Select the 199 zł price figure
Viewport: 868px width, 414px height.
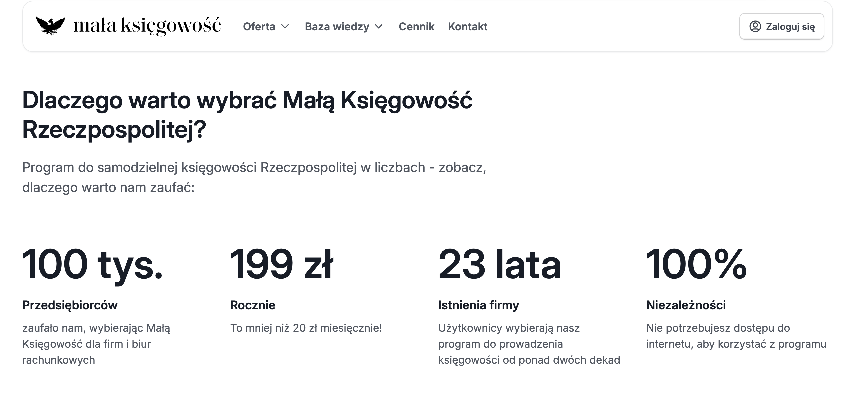tap(282, 264)
